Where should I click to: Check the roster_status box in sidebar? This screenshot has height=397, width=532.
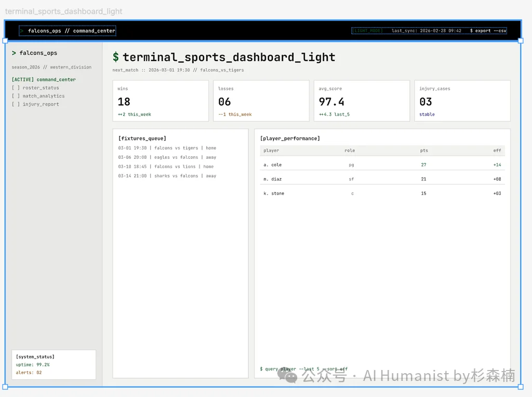pyautogui.click(x=16, y=88)
